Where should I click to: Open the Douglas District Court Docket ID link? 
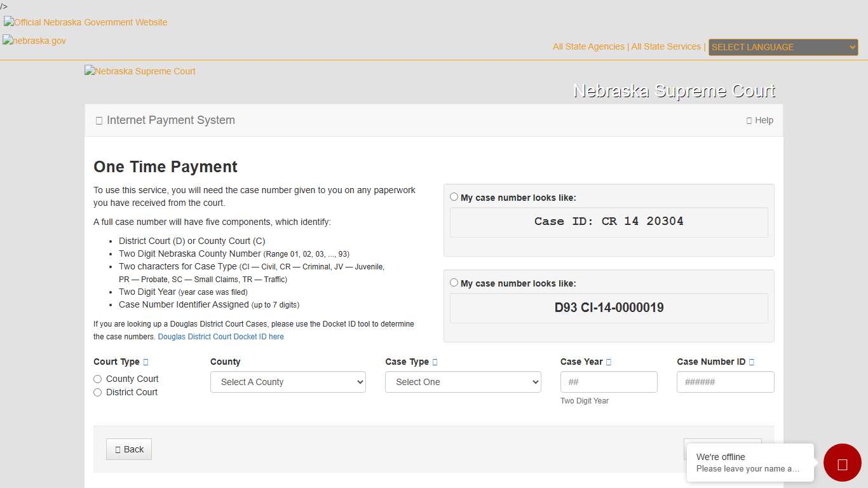pyautogui.click(x=220, y=336)
